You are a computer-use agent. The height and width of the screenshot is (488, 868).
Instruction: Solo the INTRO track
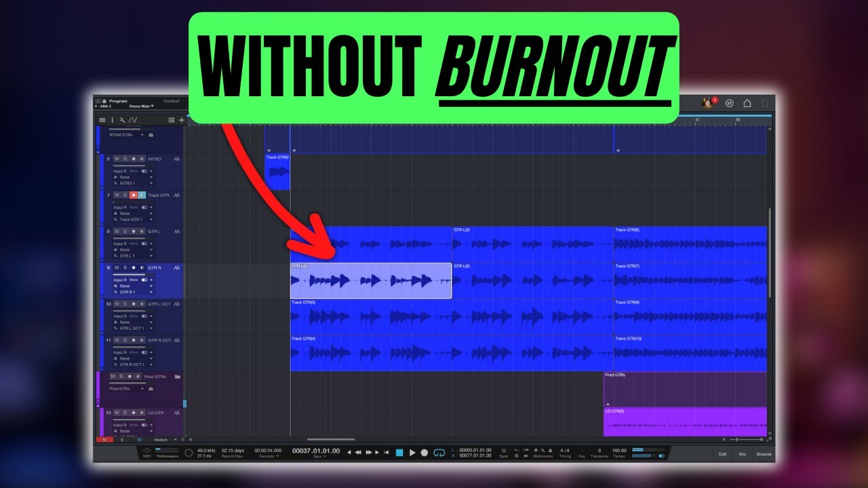pos(125,159)
